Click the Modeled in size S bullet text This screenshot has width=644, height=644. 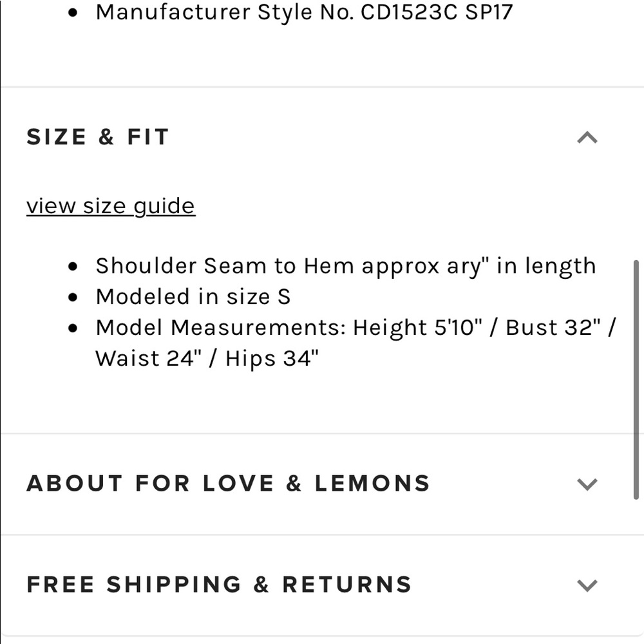coord(193,296)
